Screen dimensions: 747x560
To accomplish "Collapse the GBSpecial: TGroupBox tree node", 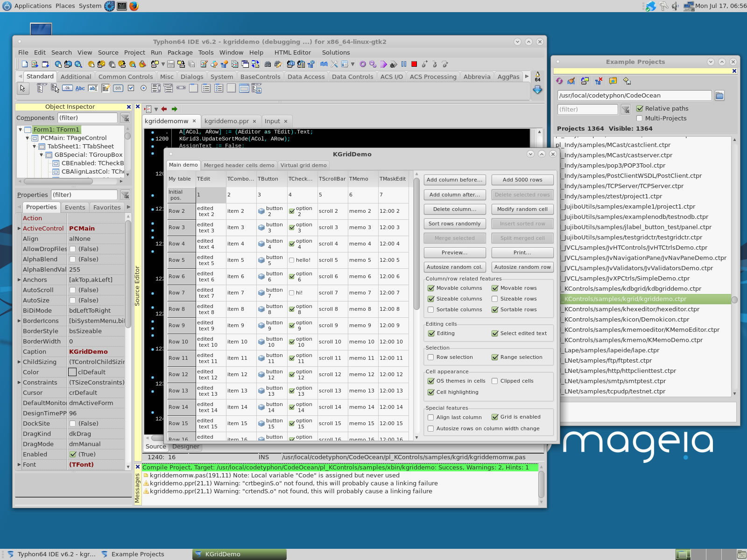I will click(41, 155).
